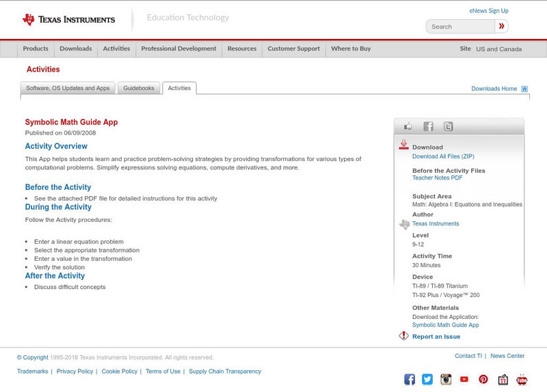Viewport: 547px width, 392px height.
Task: Change site region US and Canada
Action: (x=499, y=49)
